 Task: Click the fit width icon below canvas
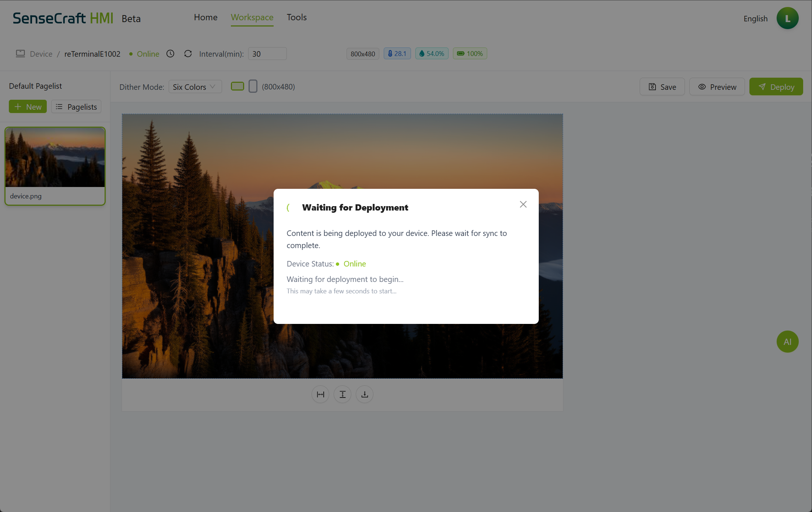coord(320,394)
